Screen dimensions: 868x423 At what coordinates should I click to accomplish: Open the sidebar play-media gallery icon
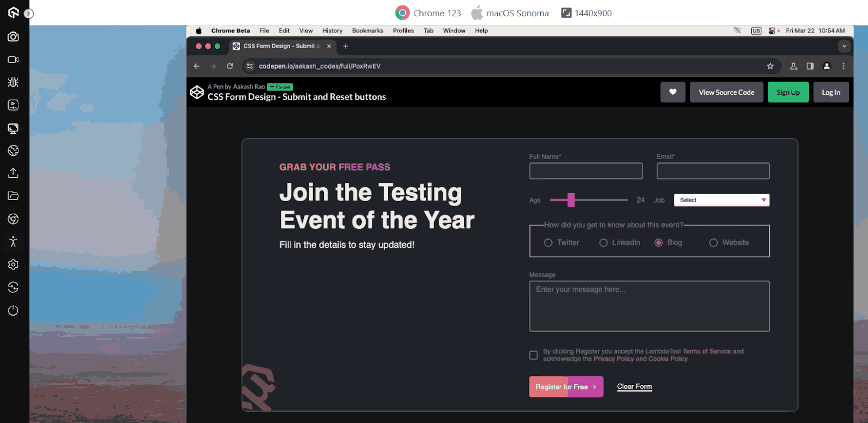tap(13, 105)
